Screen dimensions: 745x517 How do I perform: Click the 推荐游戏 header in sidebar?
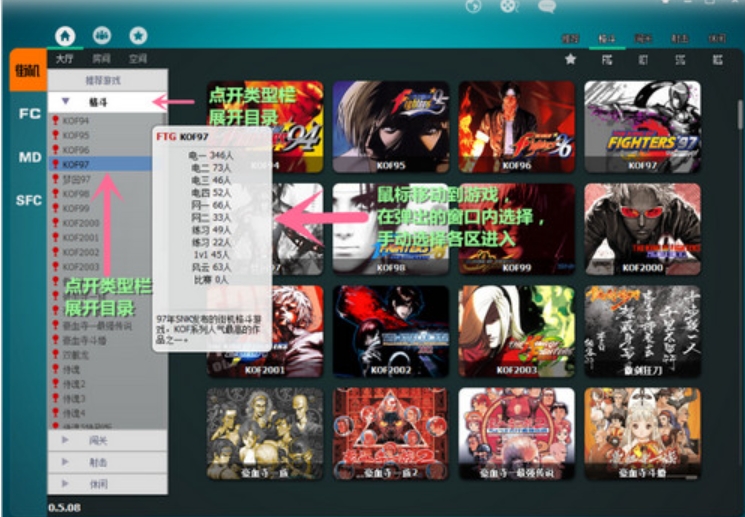107,80
